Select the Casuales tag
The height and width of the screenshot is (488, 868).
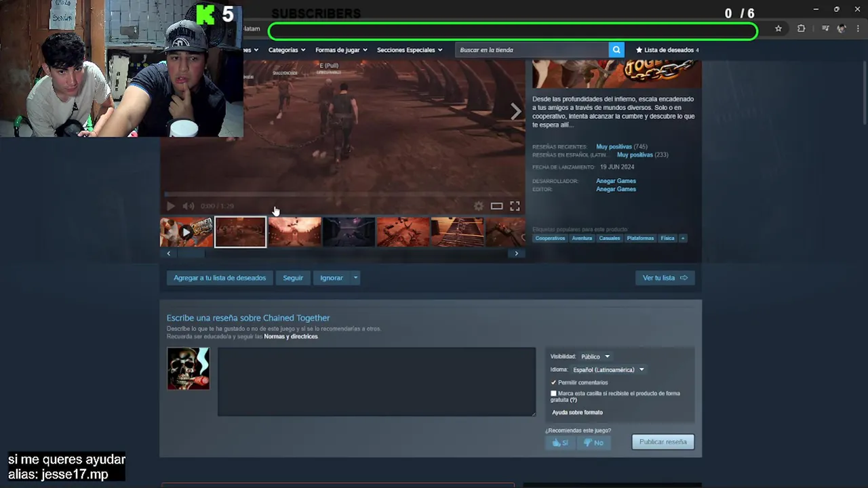coord(609,238)
